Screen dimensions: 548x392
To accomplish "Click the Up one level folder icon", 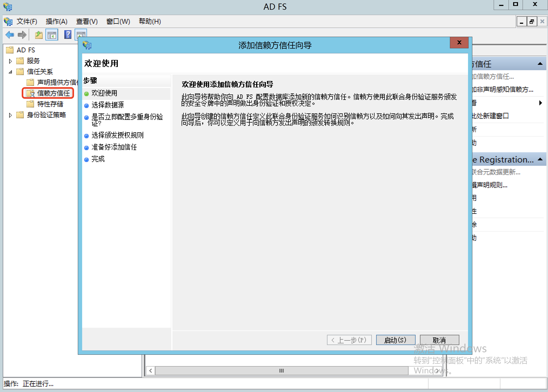I will pyautogui.click(x=39, y=35).
